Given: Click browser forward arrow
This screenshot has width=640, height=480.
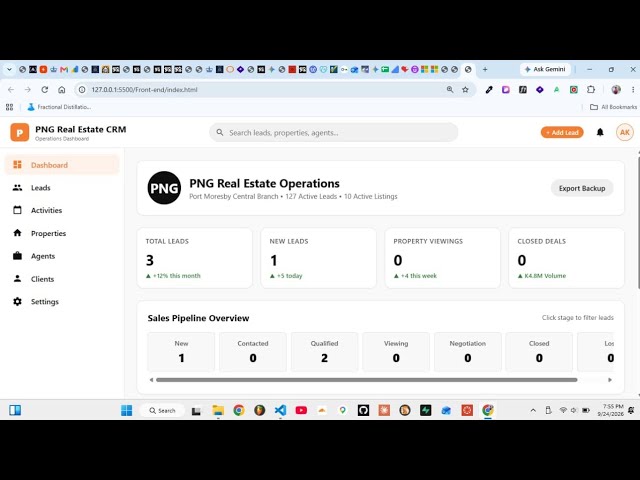Looking at the screenshot, I should 28,89.
